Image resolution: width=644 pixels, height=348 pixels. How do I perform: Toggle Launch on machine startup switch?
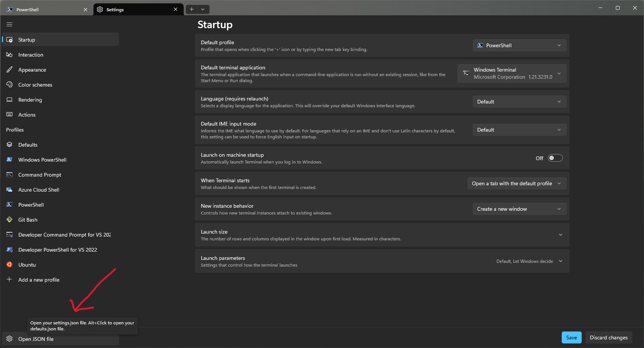[x=555, y=158]
